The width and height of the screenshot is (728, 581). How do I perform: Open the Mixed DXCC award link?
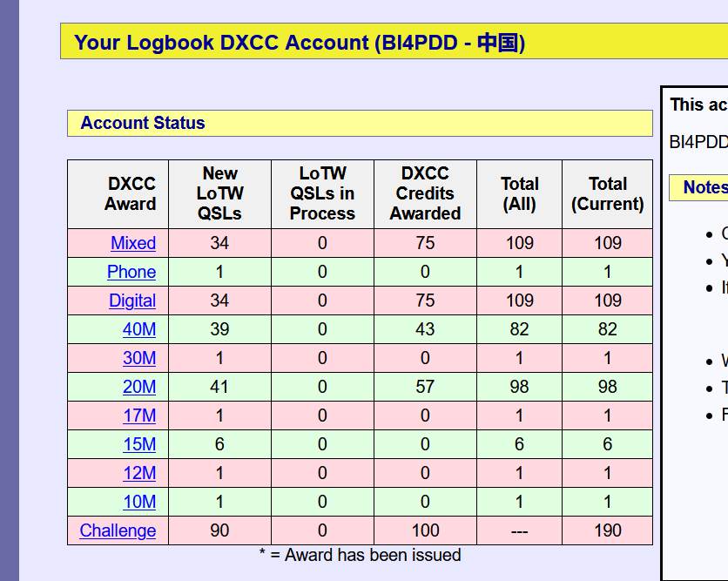point(133,243)
